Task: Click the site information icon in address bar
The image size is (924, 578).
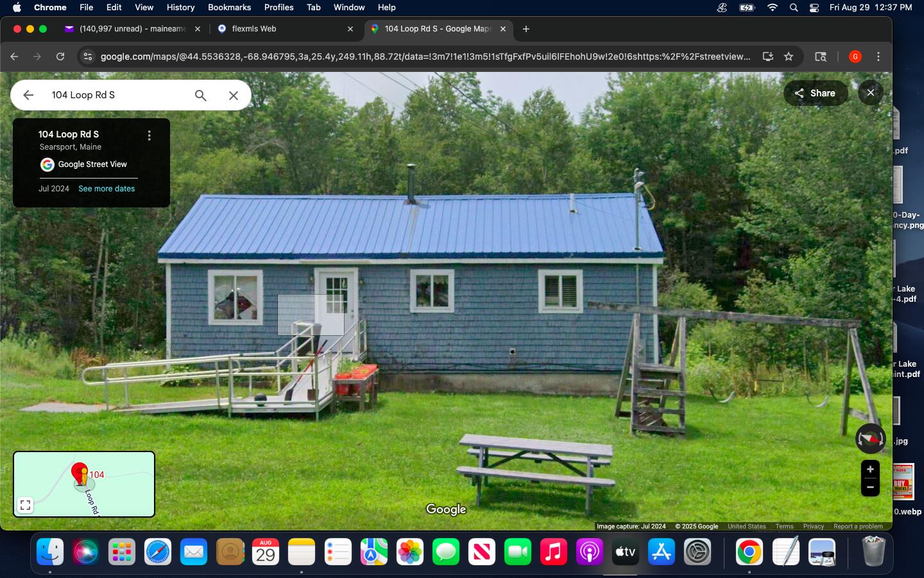Action: click(88, 57)
